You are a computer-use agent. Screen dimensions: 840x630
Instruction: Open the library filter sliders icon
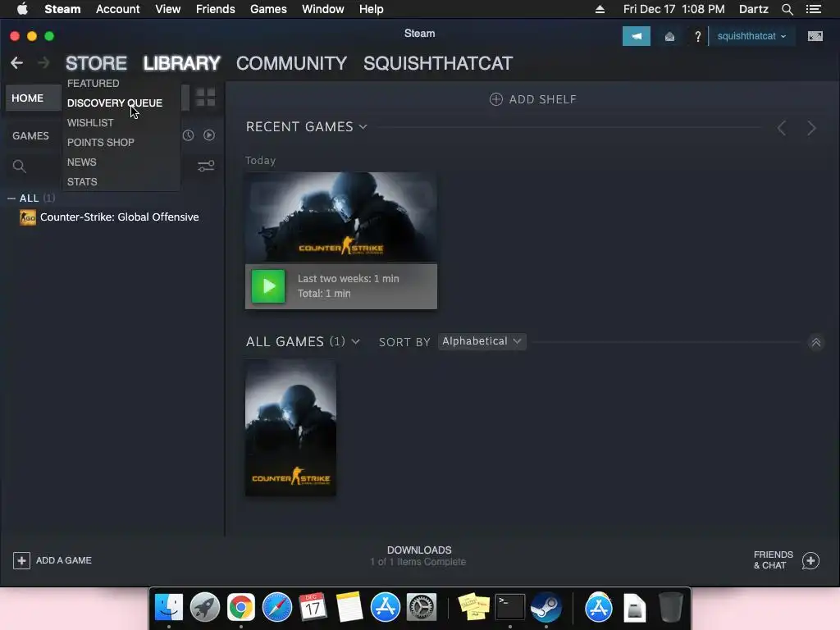[206, 166]
